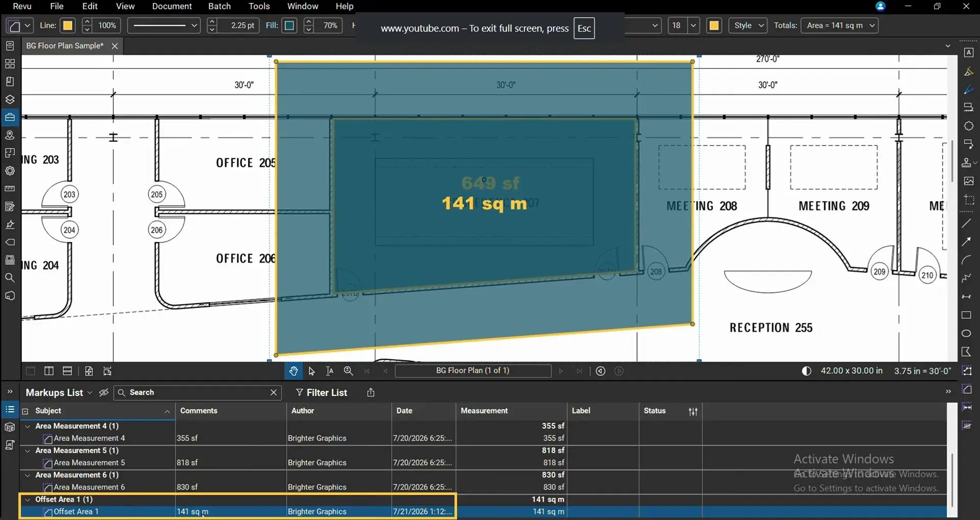Open the Markups List dropdown arrow

click(x=90, y=392)
